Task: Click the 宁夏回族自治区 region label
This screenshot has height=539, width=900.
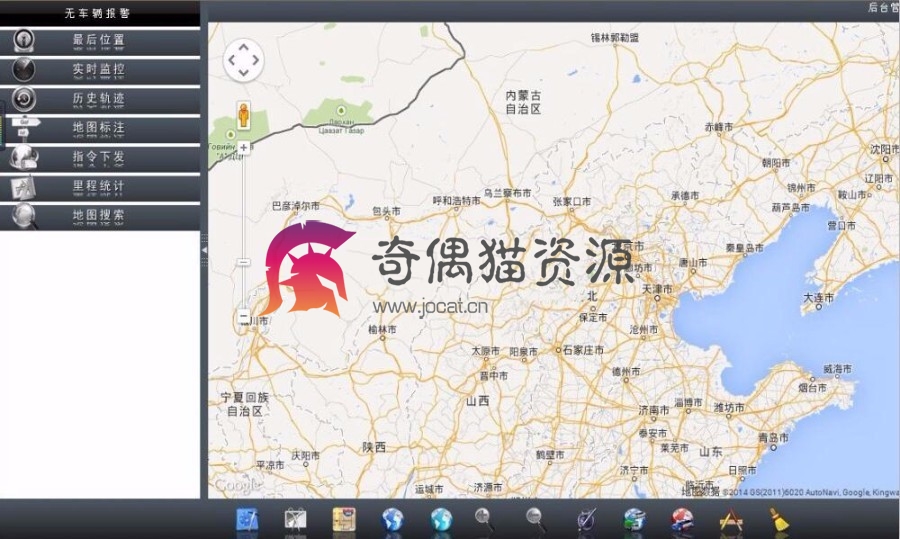Action: coord(245,404)
